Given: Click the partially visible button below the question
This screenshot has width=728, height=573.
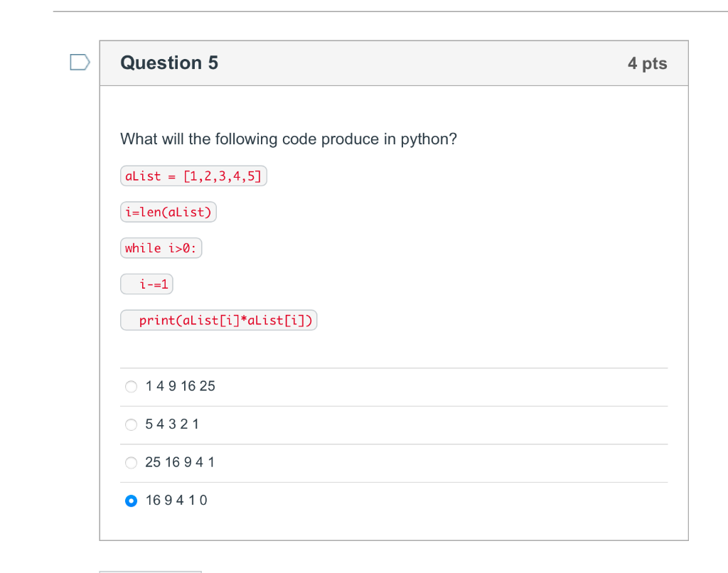Looking at the screenshot, I should coord(151,572).
